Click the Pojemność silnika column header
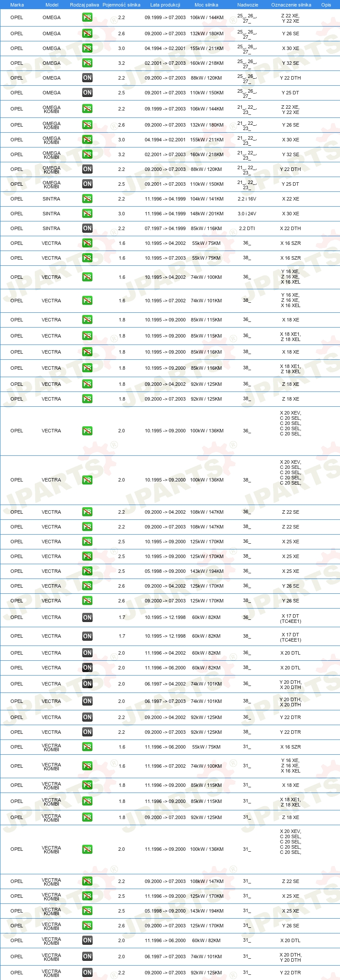 (x=121, y=5)
